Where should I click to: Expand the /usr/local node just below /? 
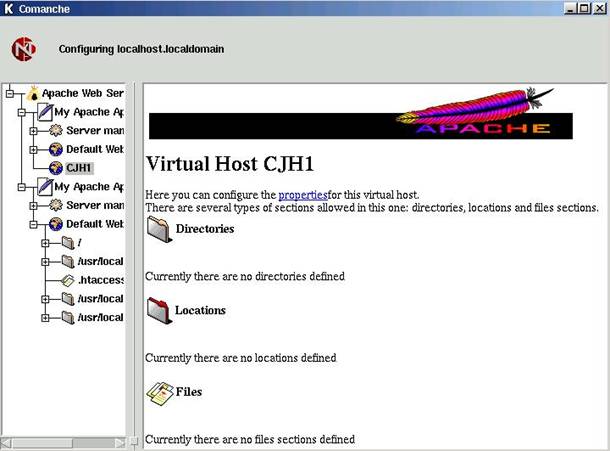pos(45,262)
